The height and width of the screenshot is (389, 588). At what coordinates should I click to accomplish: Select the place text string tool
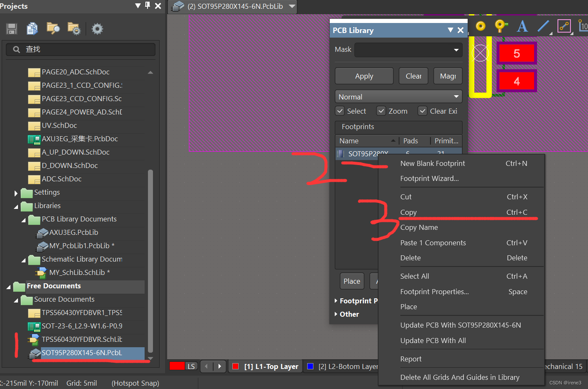[522, 26]
